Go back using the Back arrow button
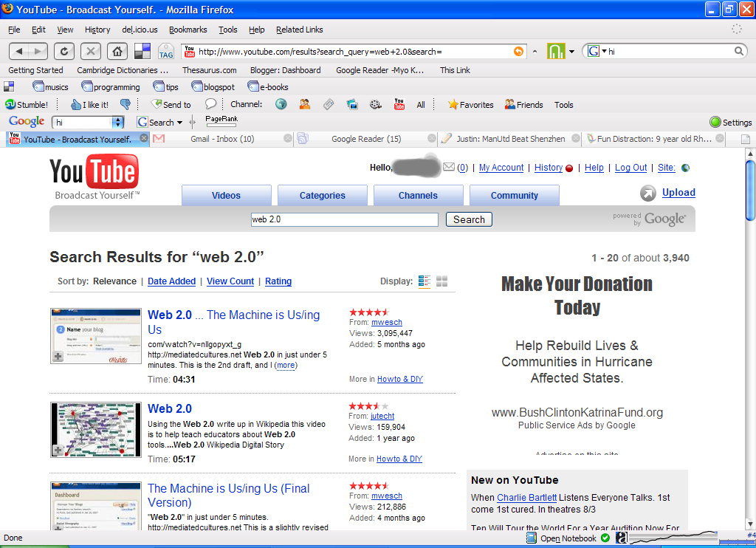This screenshot has height=548, width=756. tap(19, 51)
